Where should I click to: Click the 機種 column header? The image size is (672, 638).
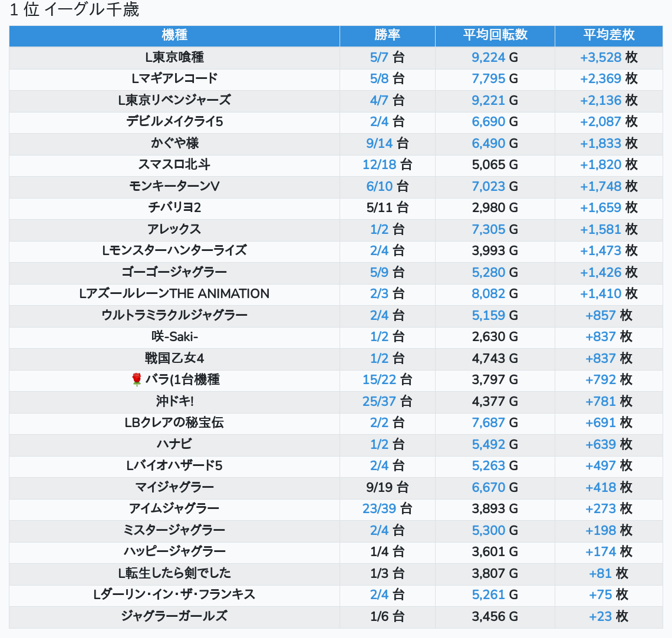pos(174,35)
